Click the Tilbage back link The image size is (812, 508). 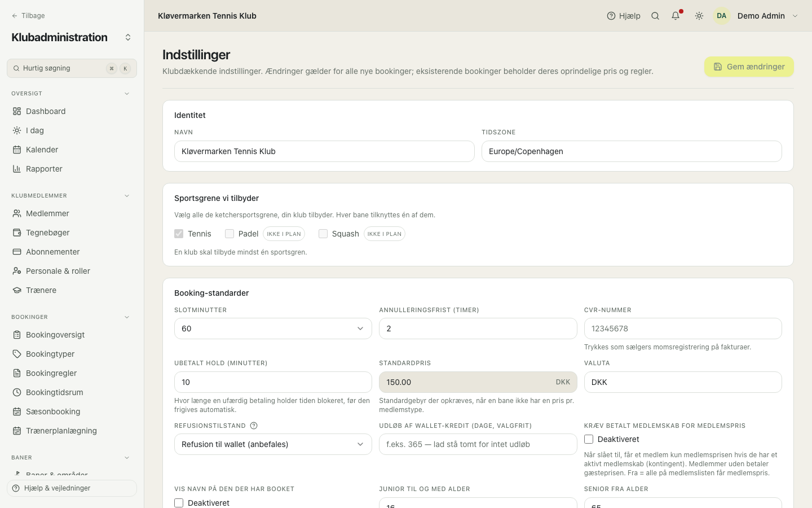(x=28, y=16)
